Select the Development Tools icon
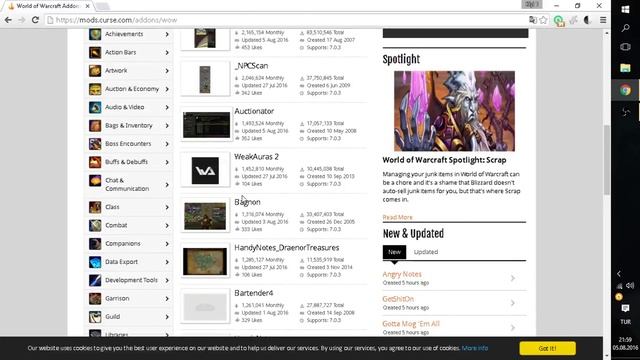The image size is (640, 360). [x=95, y=280]
